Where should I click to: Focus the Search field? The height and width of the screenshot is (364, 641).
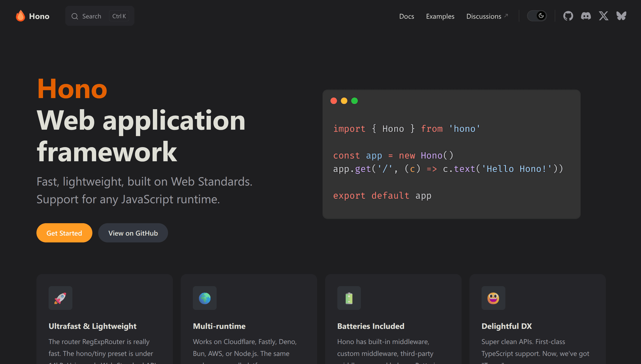(100, 16)
